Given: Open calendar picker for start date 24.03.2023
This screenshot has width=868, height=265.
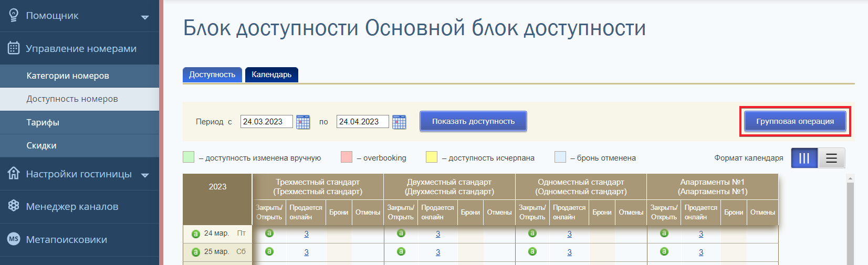Looking at the screenshot, I should (x=303, y=122).
